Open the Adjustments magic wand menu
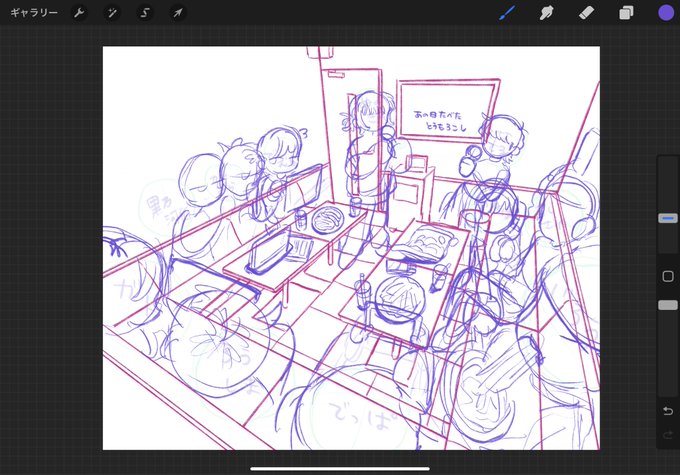This screenshot has height=475, width=680. coord(112,13)
